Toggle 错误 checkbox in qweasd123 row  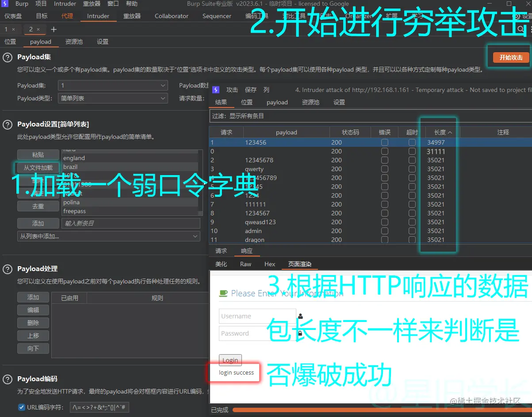(385, 222)
